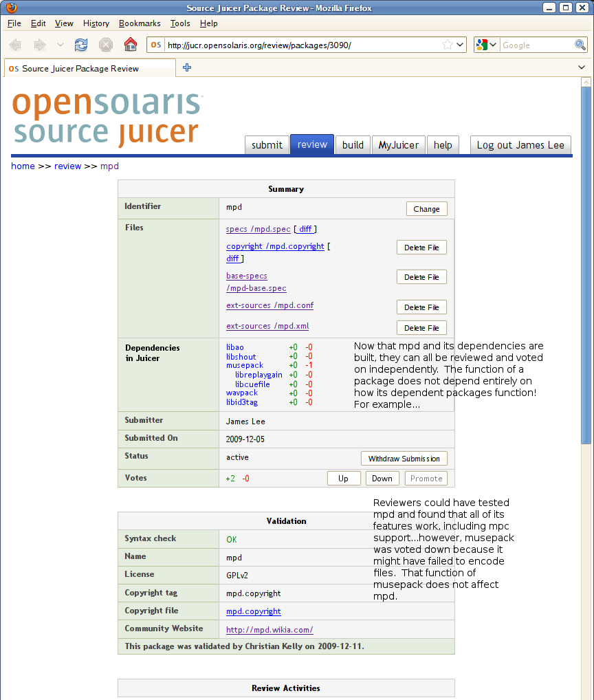Viewport: 594px width, 700px height.
Task: Open the back/forward history dropdown arrow
Action: 60,45
